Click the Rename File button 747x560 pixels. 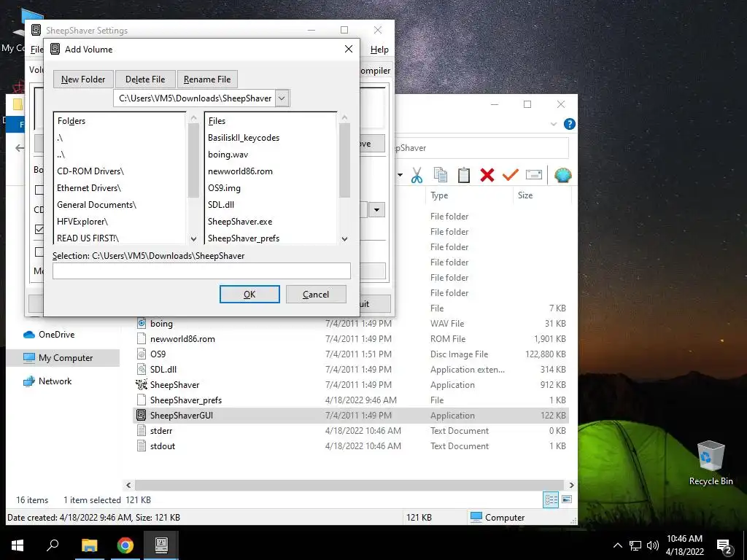[x=207, y=79]
